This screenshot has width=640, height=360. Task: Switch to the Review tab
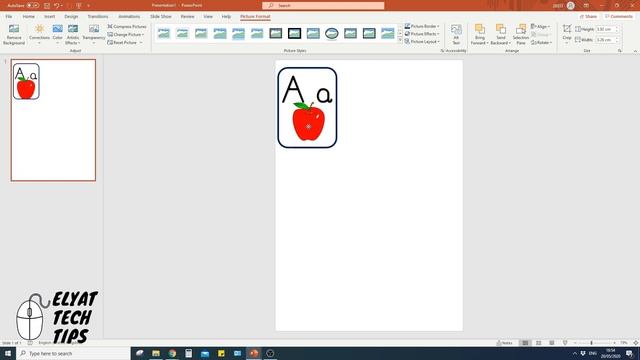click(x=187, y=16)
